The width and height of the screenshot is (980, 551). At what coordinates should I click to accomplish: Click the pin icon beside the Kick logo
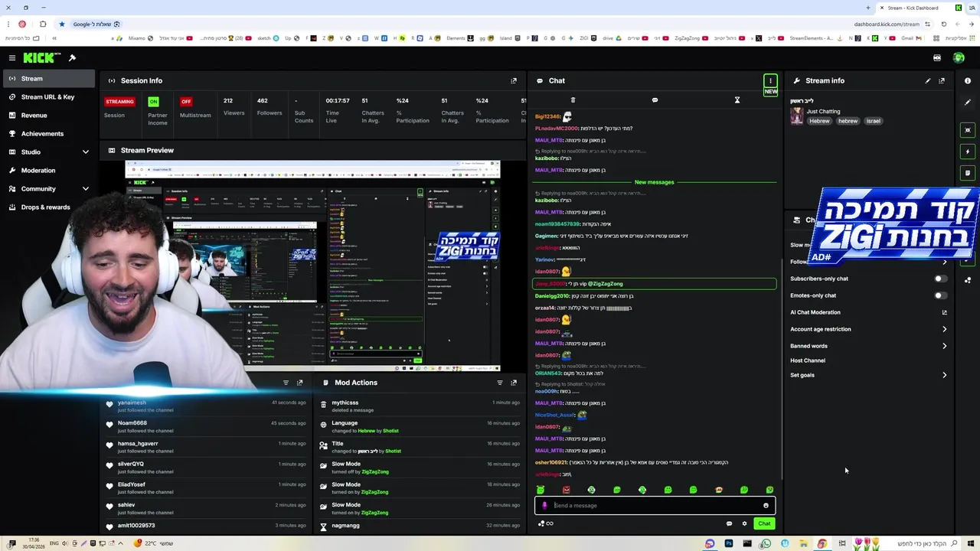click(72, 58)
